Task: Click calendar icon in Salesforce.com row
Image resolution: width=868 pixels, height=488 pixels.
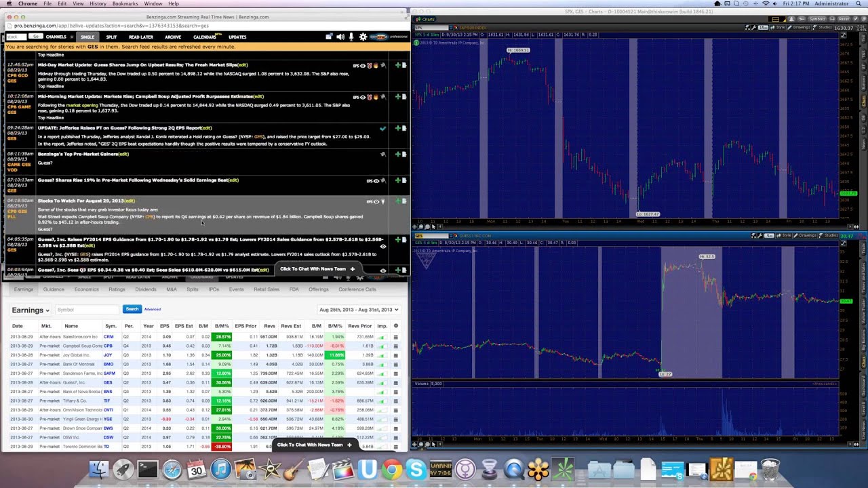Action: (396, 337)
